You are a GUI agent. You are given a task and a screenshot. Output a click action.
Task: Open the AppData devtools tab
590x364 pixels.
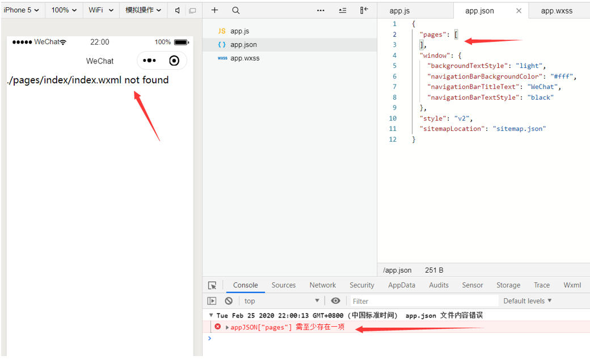[402, 285]
